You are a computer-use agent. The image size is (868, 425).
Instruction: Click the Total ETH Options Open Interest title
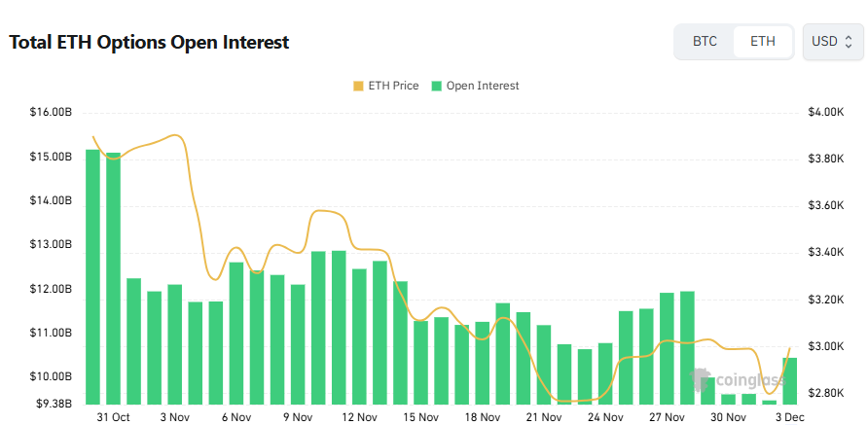tap(149, 42)
